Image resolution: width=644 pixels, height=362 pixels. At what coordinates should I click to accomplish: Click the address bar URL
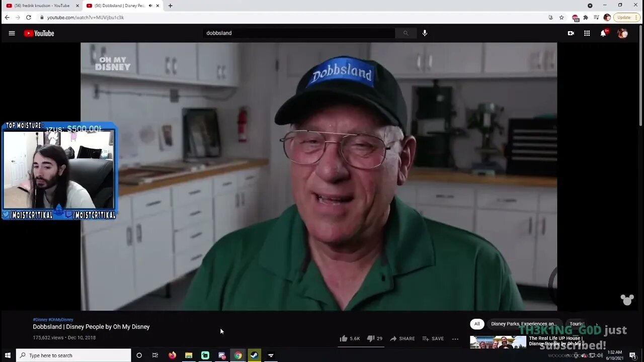86,18
